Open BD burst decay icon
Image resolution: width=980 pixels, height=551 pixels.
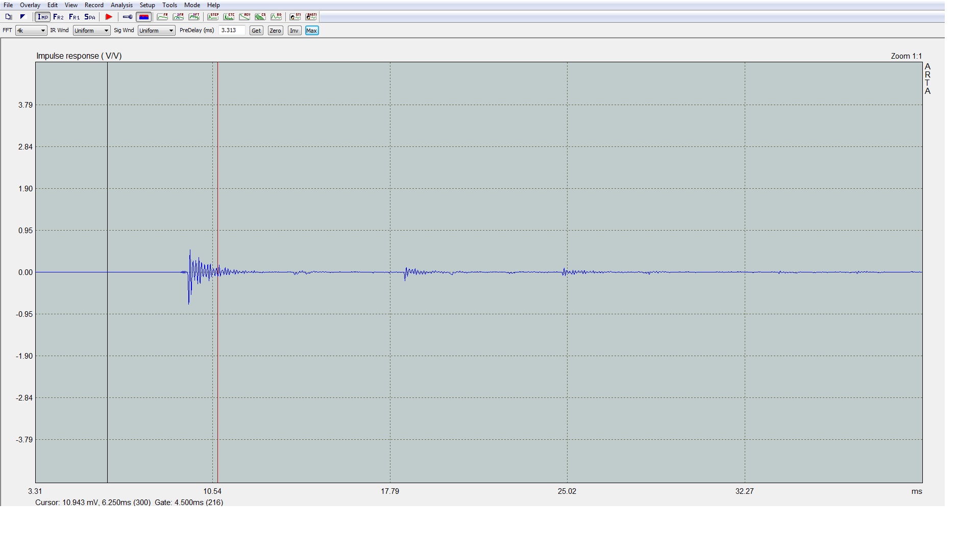[x=276, y=17]
